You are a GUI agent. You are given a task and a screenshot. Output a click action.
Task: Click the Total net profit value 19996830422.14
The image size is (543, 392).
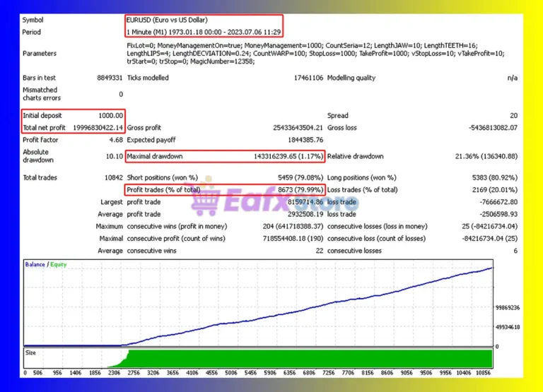click(x=98, y=128)
